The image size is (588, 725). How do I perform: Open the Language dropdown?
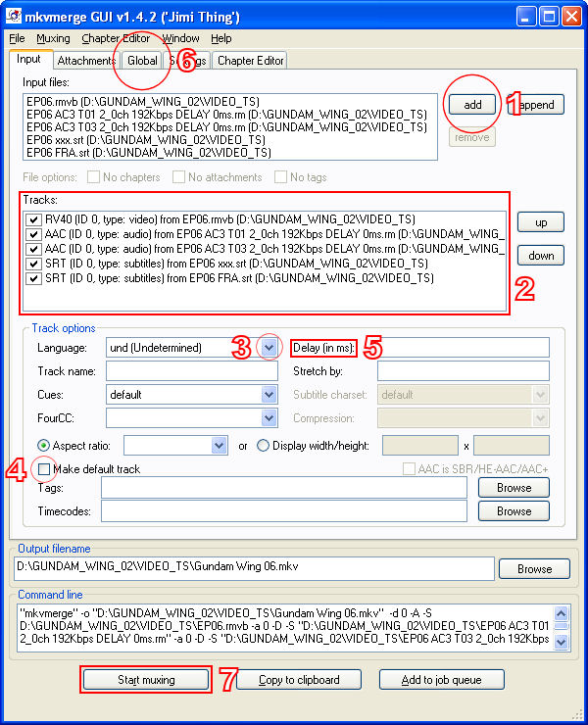pyautogui.click(x=269, y=348)
